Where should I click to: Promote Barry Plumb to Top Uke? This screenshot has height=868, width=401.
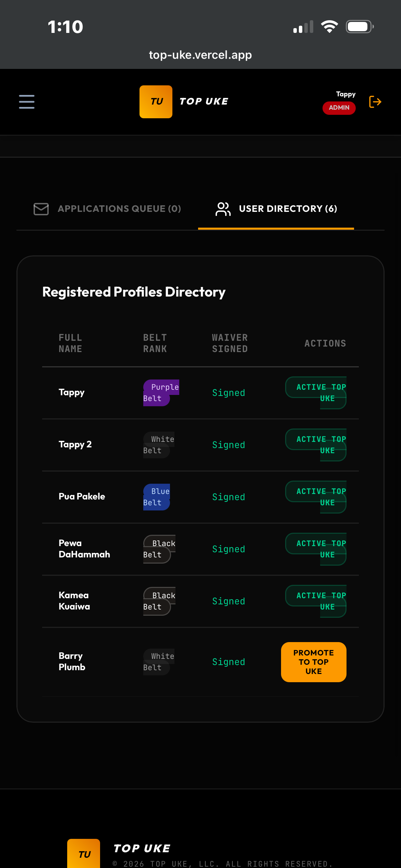tap(314, 662)
